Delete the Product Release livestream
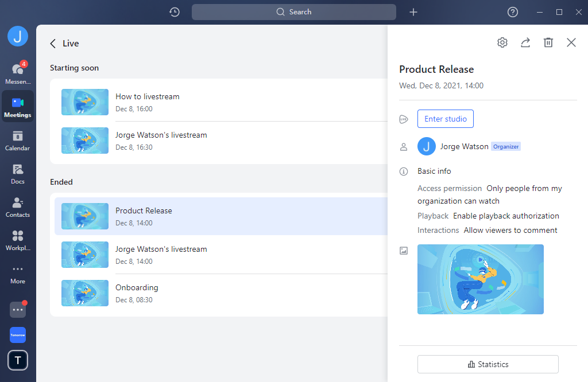The image size is (588, 382). [x=548, y=42]
